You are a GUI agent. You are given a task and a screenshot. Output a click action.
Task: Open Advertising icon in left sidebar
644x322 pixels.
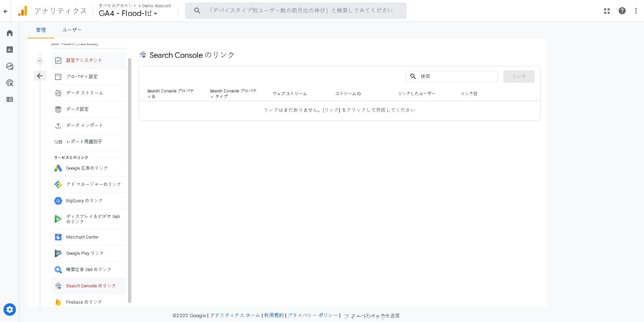pyautogui.click(x=10, y=83)
